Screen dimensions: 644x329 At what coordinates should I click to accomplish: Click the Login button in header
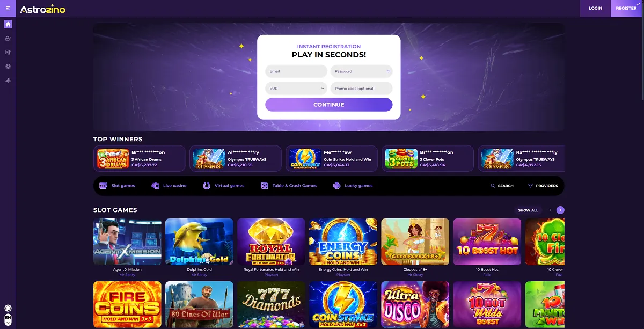point(595,9)
